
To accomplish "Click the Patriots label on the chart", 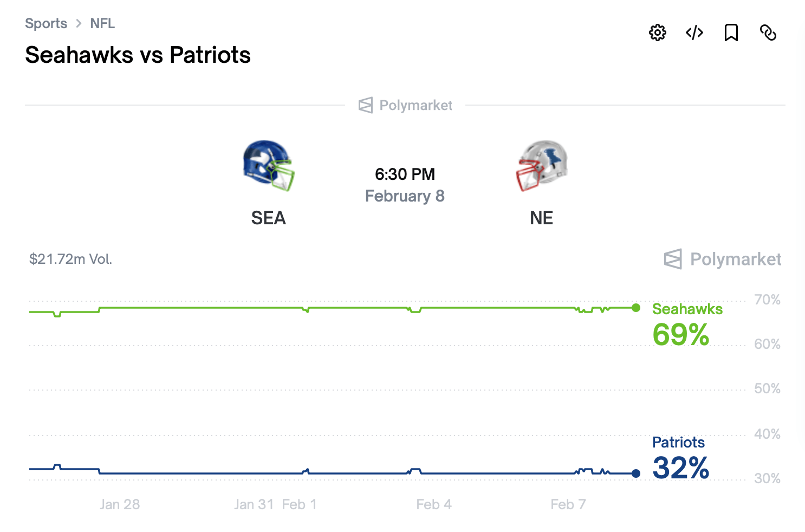I will [x=678, y=442].
